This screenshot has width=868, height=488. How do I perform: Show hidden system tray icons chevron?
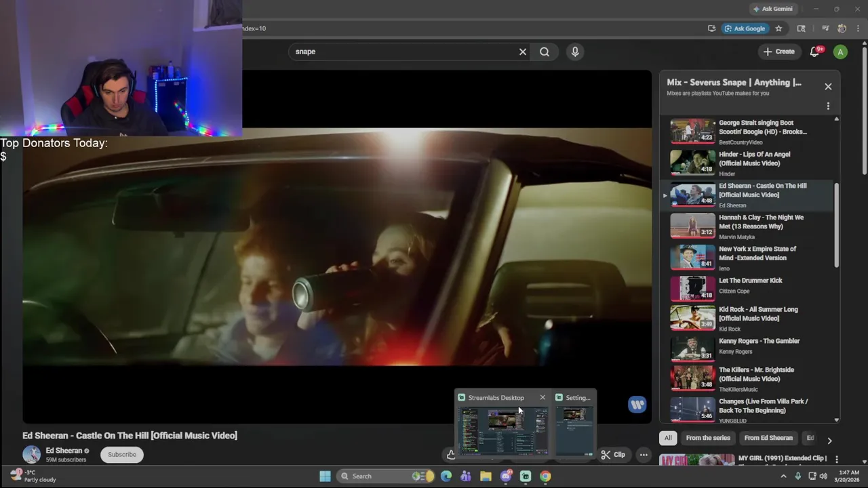click(x=784, y=476)
